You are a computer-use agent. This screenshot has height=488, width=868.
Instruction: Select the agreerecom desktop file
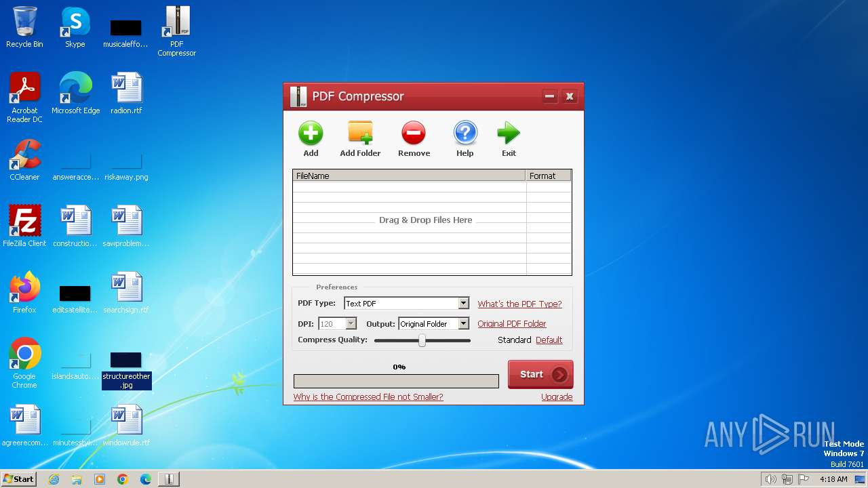pos(24,426)
